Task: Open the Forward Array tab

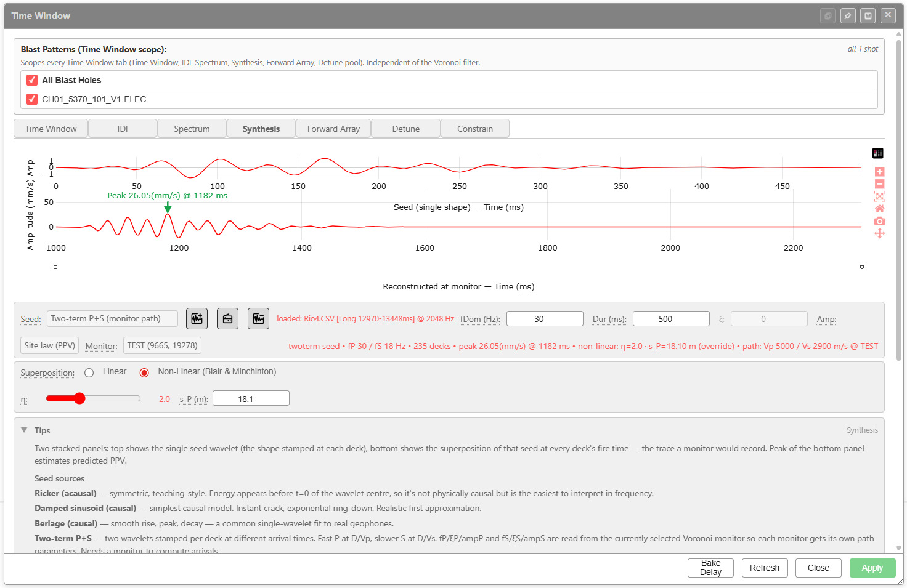Action: (x=333, y=129)
